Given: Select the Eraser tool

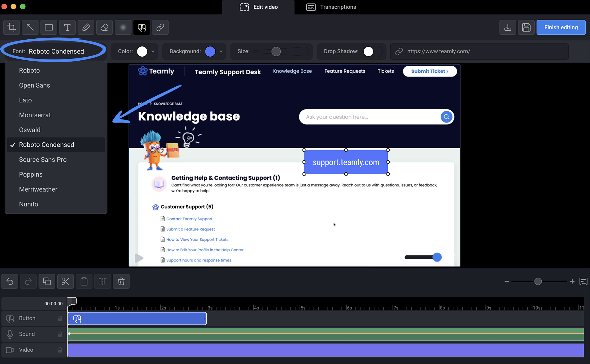Looking at the screenshot, I should coord(104,28).
